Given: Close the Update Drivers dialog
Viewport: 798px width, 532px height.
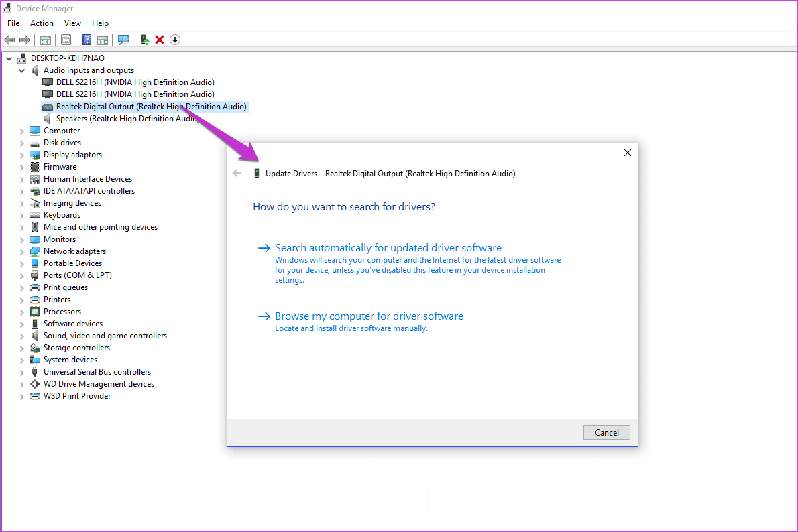Looking at the screenshot, I should coord(628,153).
